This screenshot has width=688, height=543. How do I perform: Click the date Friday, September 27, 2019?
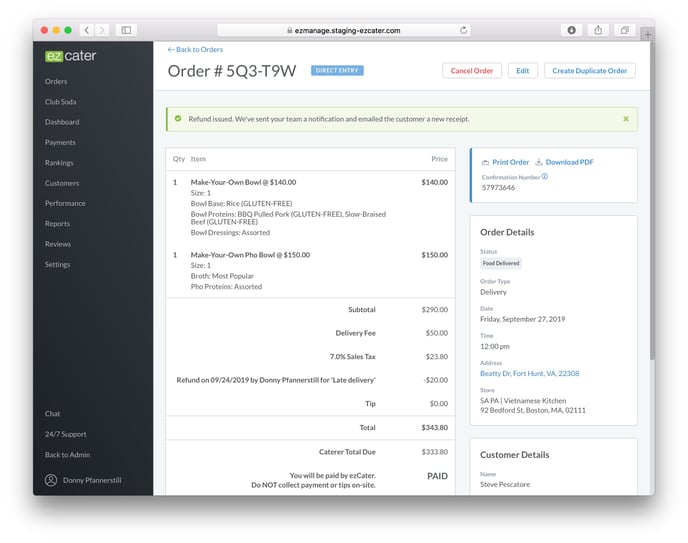click(x=523, y=319)
